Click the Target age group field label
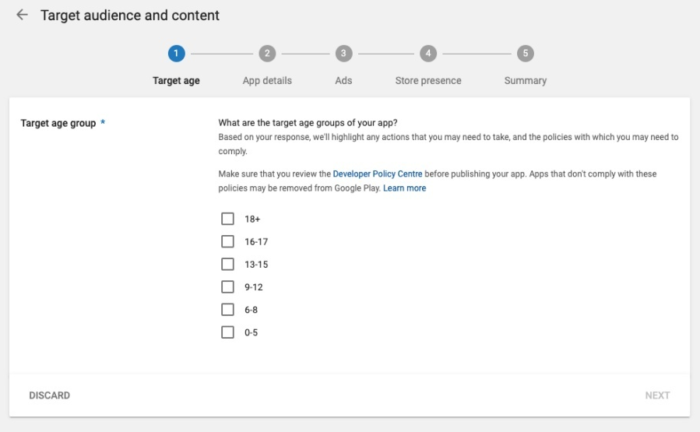The width and height of the screenshot is (700, 432). pyautogui.click(x=58, y=123)
